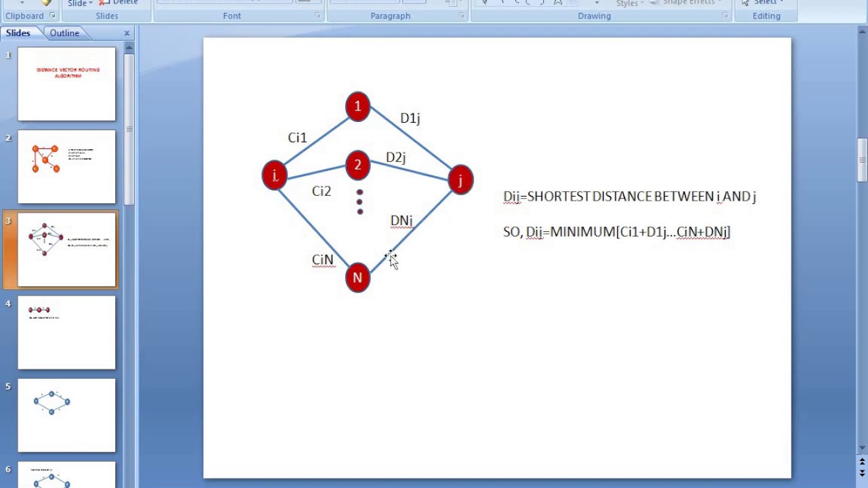Select slide 1 thumbnail, Distance Vector Routing title

tap(66, 84)
